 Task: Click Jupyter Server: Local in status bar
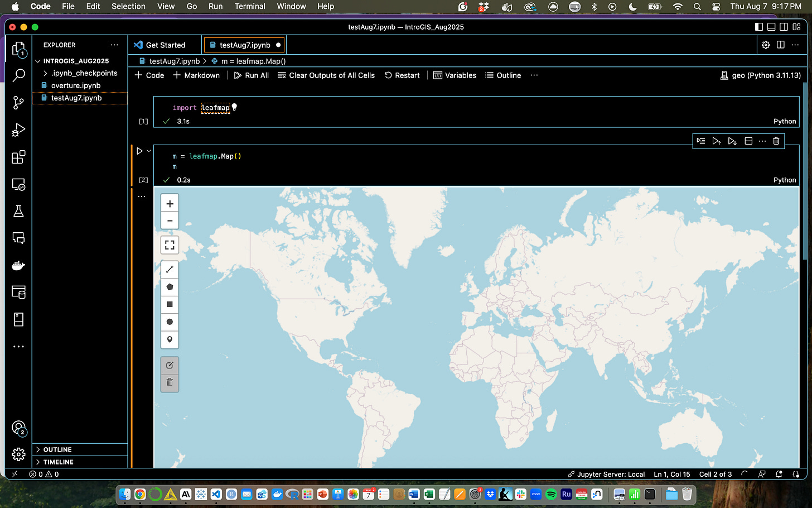click(x=606, y=475)
